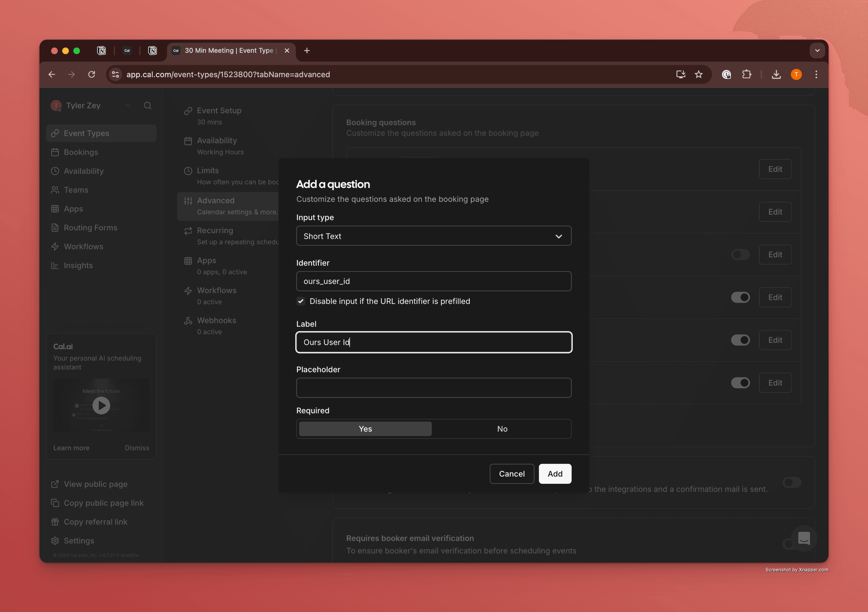Expand the Short Text input type dropdown

(434, 236)
